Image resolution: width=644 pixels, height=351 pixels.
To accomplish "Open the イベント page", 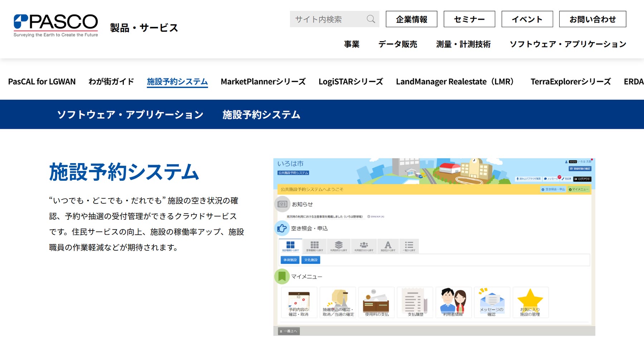I will 527,19.
